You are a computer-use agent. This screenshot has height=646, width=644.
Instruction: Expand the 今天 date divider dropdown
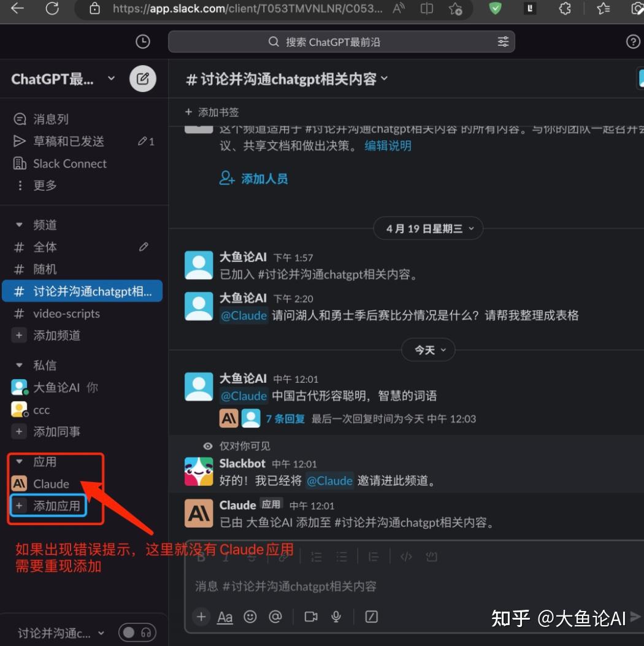point(428,350)
